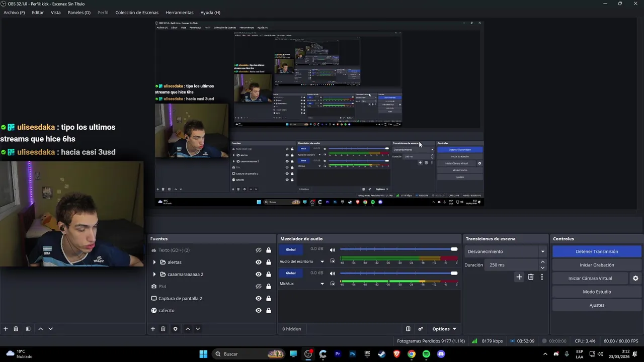Open scene filters icon beside scene trash
644x362 pixels.
pyautogui.click(x=28, y=329)
